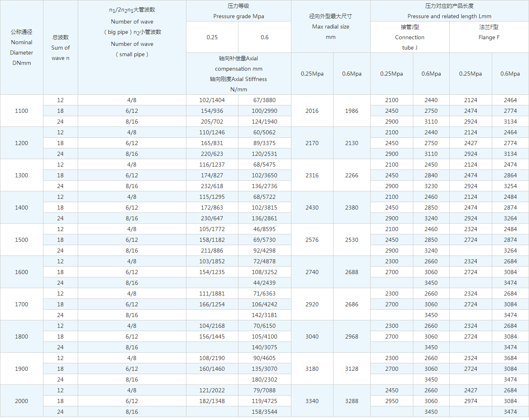Click the 2016 max radial size cell

pos(312,111)
